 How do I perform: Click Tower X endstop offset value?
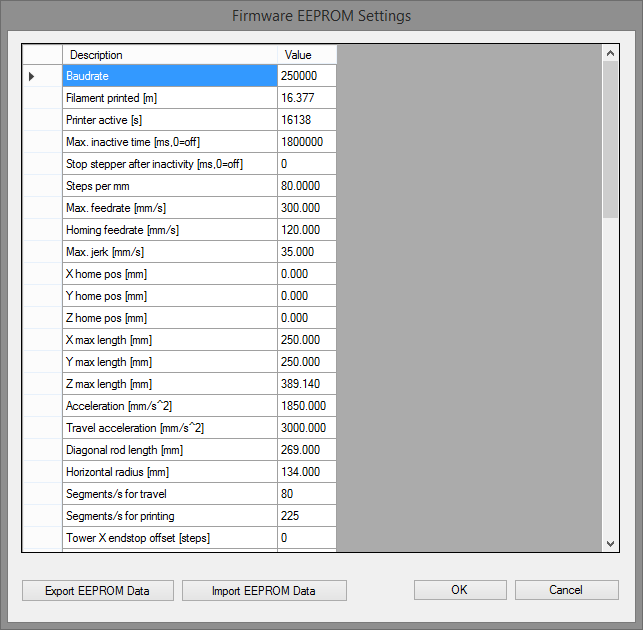click(307, 538)
